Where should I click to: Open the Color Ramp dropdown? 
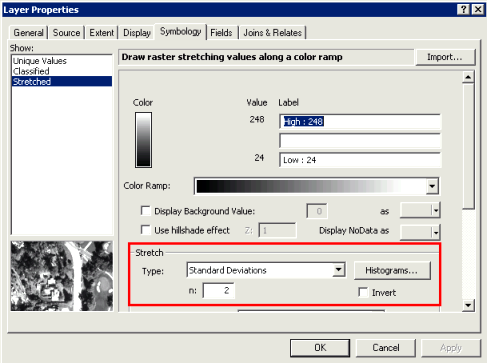point(432,186)
